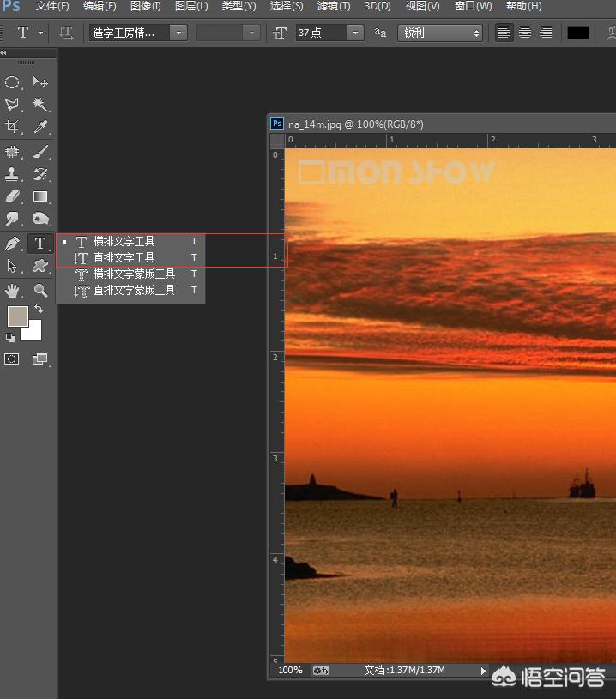This screenshot has height=699, width=616.
Task: Click the 100% zoom level field
Action: pyautogui.click(x=291, y=670)
